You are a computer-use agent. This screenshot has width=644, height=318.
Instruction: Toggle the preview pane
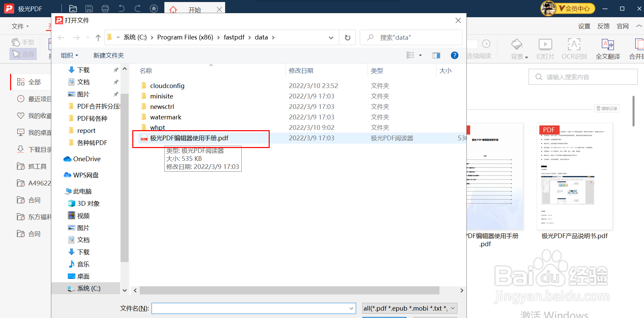(x=436, y=55)
